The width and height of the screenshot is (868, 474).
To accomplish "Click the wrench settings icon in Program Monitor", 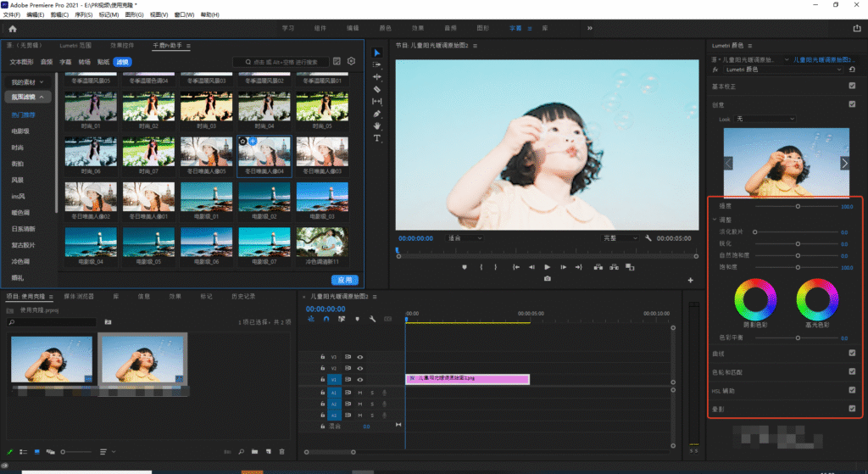I will (648, 238).
